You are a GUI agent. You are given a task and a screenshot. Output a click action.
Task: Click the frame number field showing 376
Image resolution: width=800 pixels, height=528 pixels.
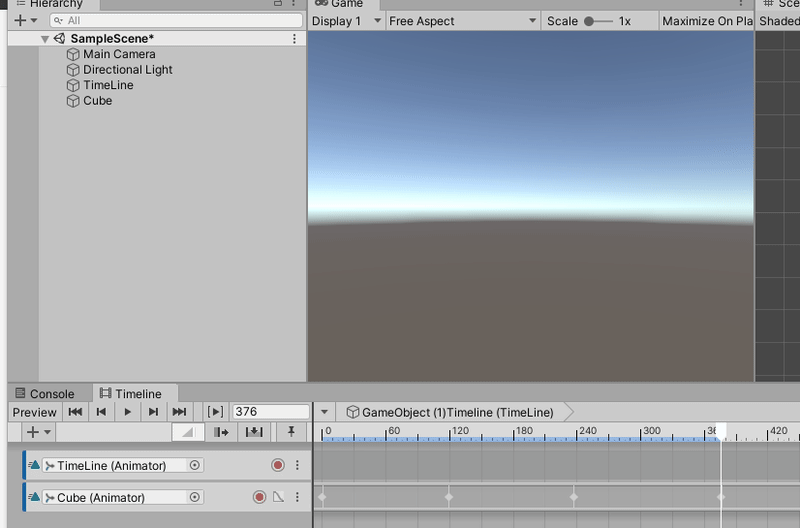pyautogui.click(x=271, y=412)
